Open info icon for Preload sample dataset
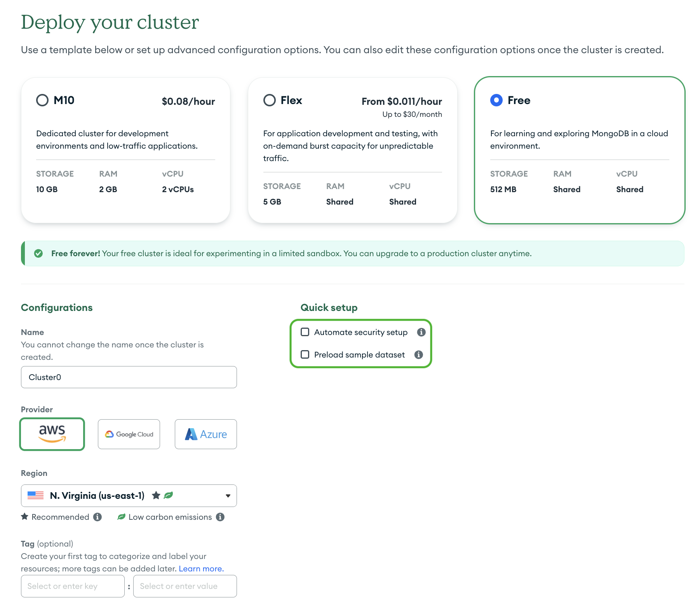Image resolution: width=700 pixels, height=611 pixels. point(418,354)
